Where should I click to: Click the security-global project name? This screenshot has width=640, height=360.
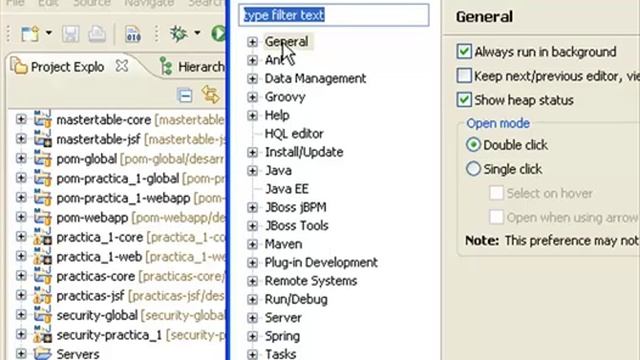(97, 316)
